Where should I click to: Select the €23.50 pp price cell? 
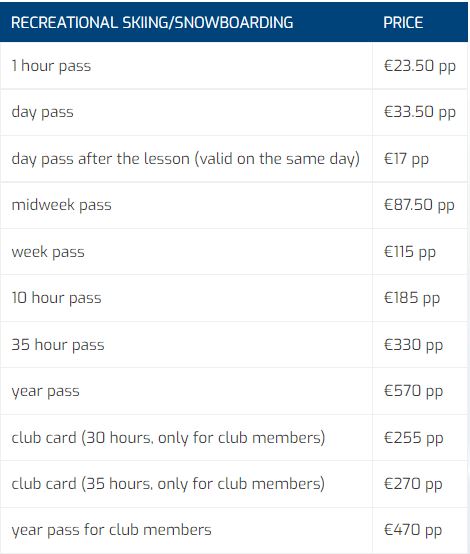[420, 66]
